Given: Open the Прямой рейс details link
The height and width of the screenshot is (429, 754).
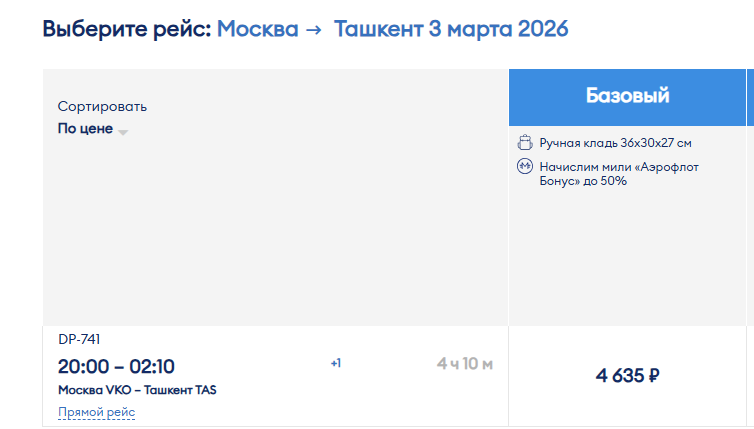Looking at the screenshot, I should 97,412.
